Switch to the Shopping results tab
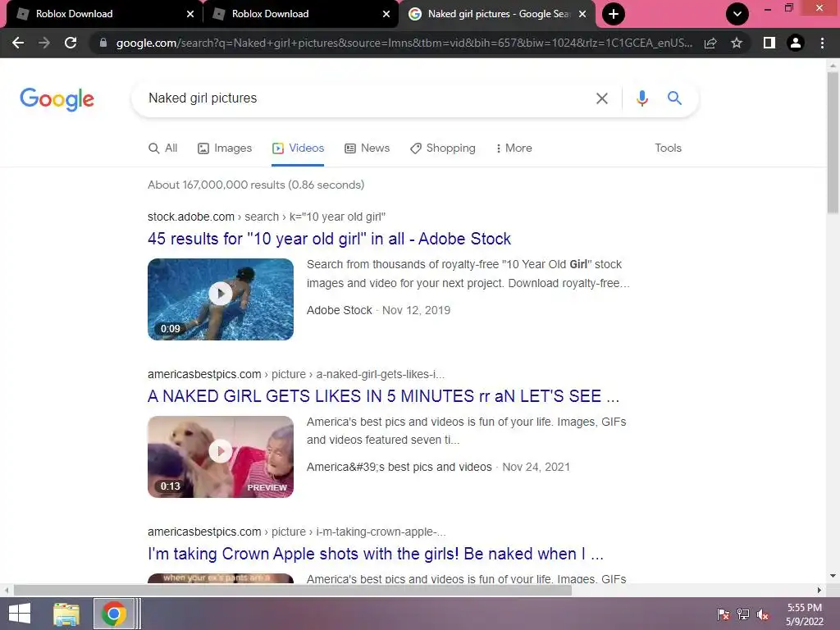Screen dimensions: 840x630 pos(442,148)
